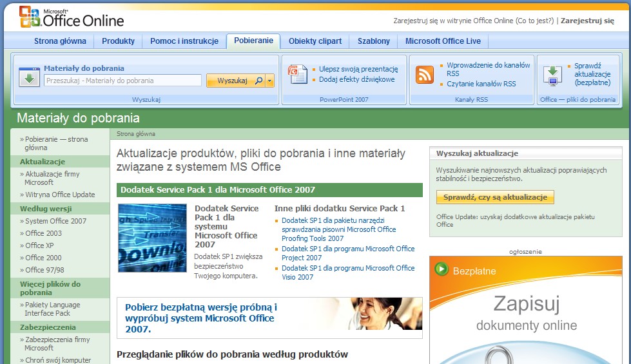The height and width of the screenshot is (364, 631).
Task: Click the Aktualizacje sidebar section heading
Action: click(x=43, y=162)
